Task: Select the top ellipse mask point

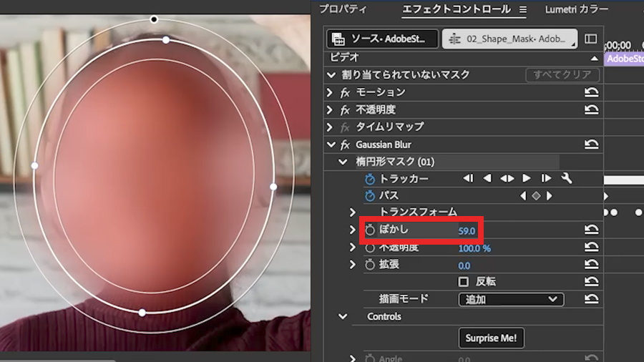Action: 165,40
